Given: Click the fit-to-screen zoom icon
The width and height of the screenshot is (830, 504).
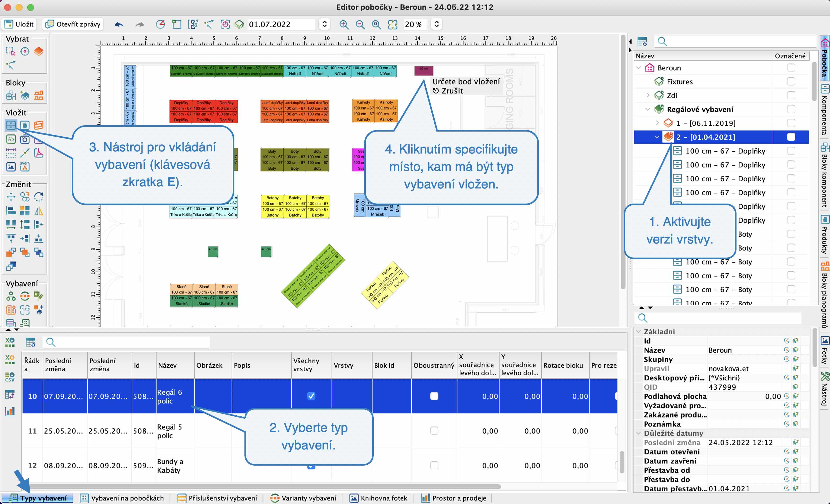Looking at the screenshot, I should point(393,24).
